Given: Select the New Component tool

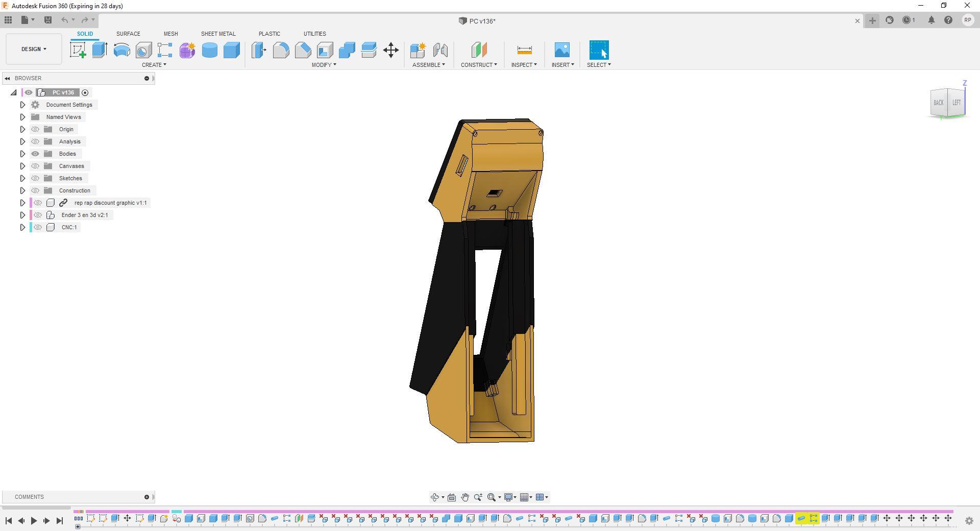Looking at the screenshot, I should coord(418,50).
